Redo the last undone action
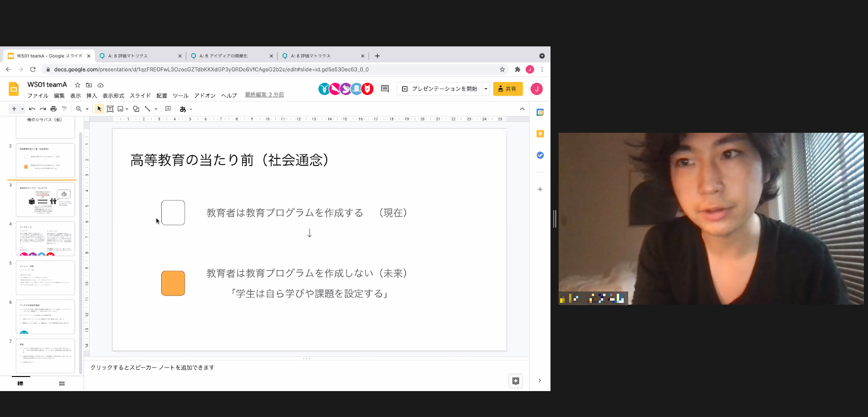Viewport: 868px width, 417px height. pos(43,109)
